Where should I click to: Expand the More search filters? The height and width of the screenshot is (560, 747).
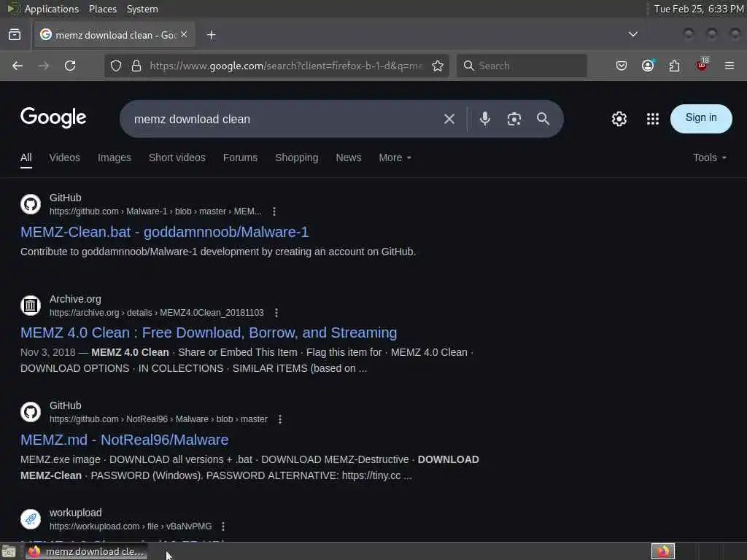coord(395,157)
